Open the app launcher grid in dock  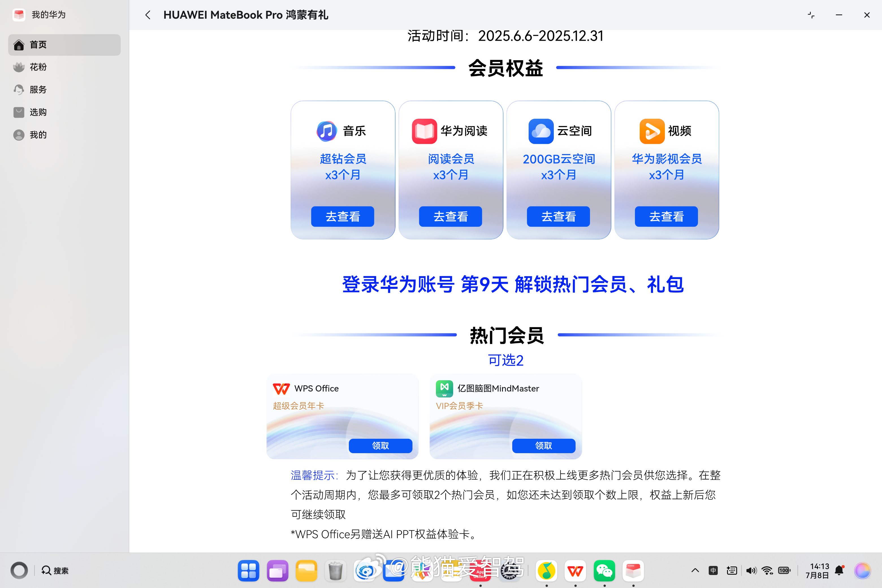248,571
